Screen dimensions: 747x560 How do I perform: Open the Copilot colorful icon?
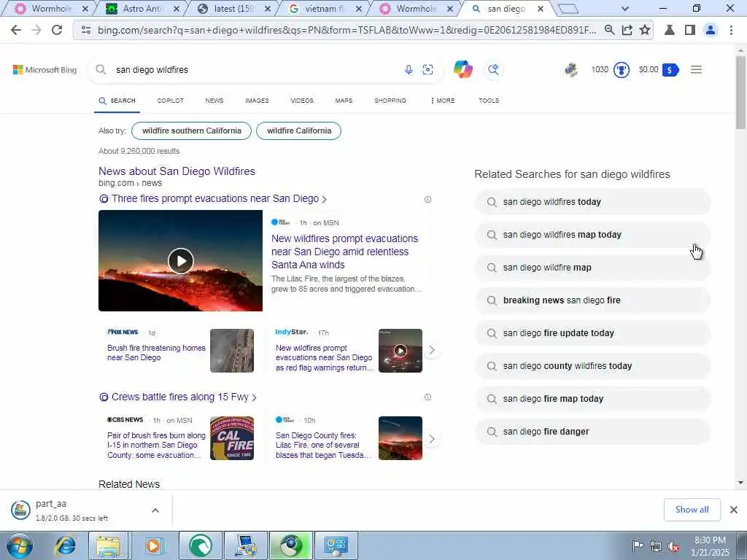coord(462,69)
